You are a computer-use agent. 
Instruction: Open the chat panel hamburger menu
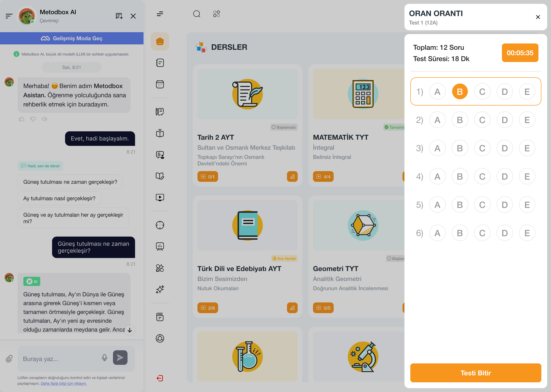[x=9, y=16]
